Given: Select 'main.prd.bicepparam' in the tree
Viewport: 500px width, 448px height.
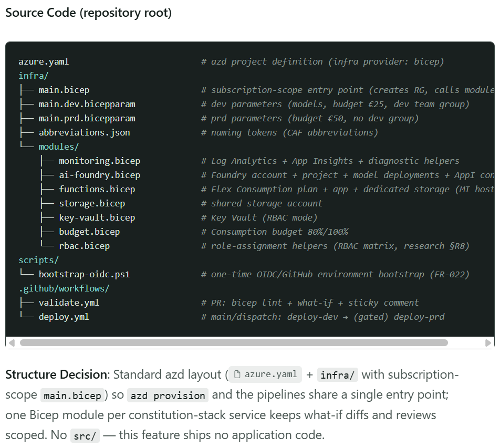Looking at the screenshot, I should pyautogui.click(x=87, y=118).
